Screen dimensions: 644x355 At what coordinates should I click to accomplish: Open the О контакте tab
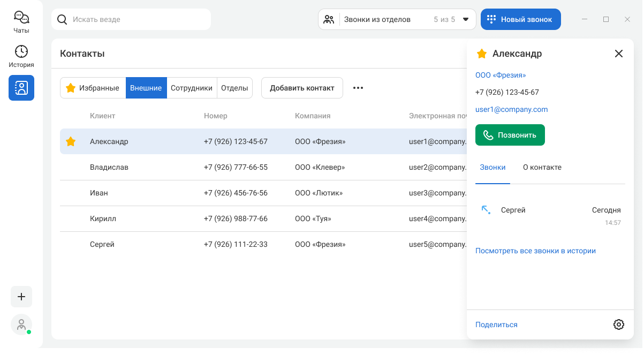(x=542, y=167)
